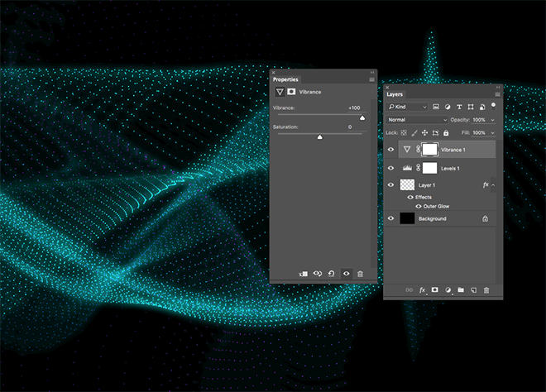Open the blend mode Normal dropdown
The height and width of the screenshot is (392, 546).
(417, 120)
